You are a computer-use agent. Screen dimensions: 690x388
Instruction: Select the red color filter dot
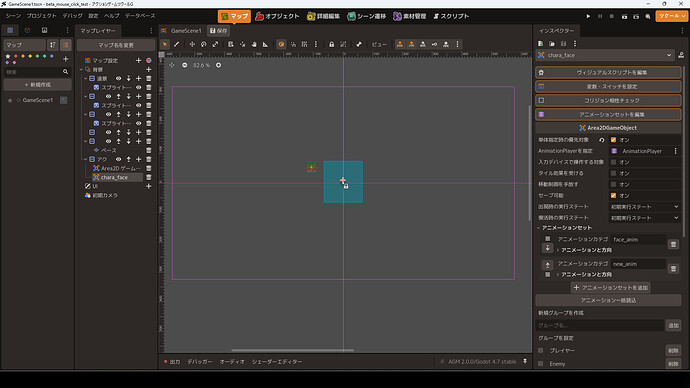[x=16, y=56]
